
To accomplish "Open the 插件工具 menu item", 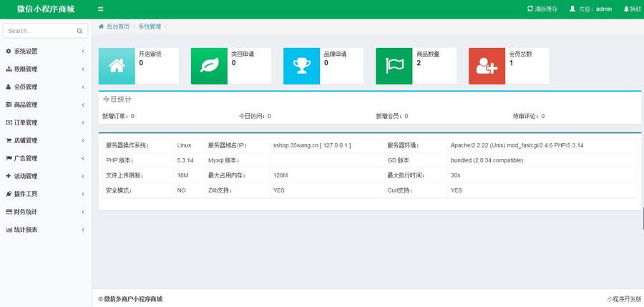I will click(x=46, y=193).
